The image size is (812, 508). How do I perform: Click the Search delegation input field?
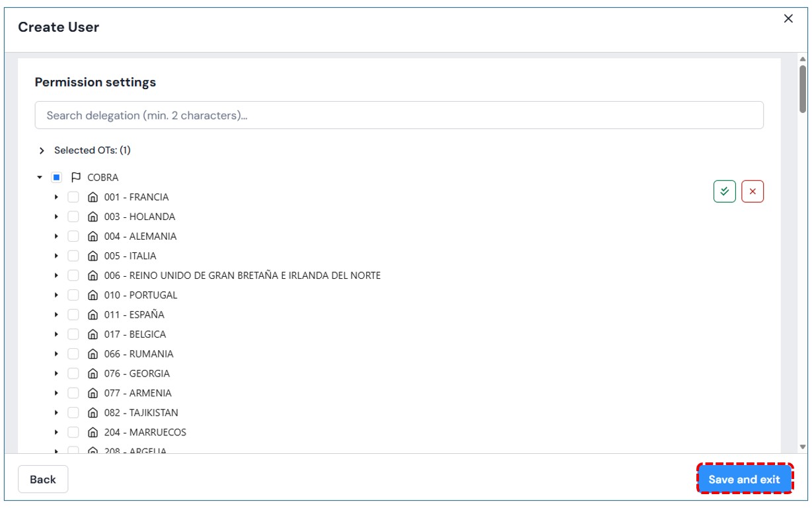pos(399,115)
